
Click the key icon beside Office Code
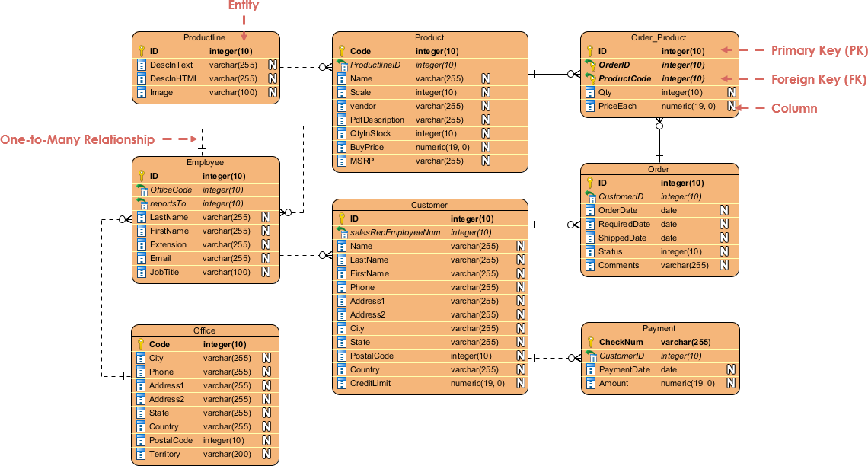(x=141, y=344)
